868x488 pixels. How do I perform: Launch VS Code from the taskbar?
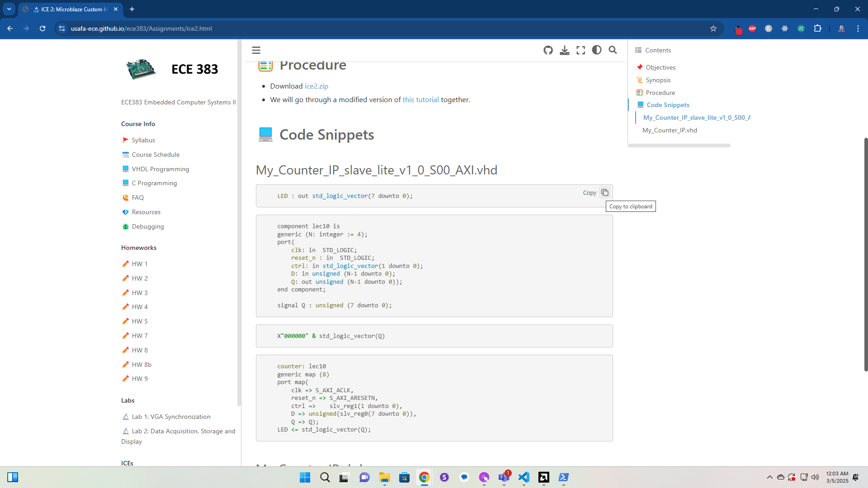(524, 478)
